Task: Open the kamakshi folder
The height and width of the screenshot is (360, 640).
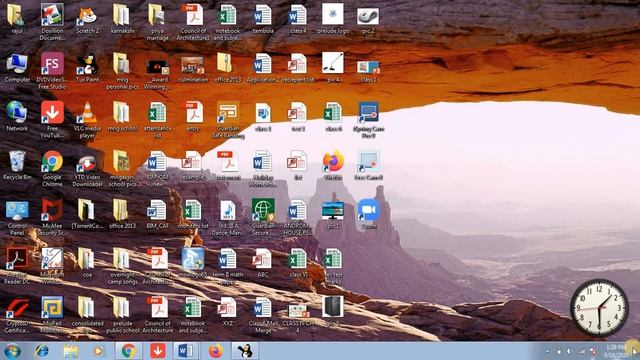Action: [122, 20]
